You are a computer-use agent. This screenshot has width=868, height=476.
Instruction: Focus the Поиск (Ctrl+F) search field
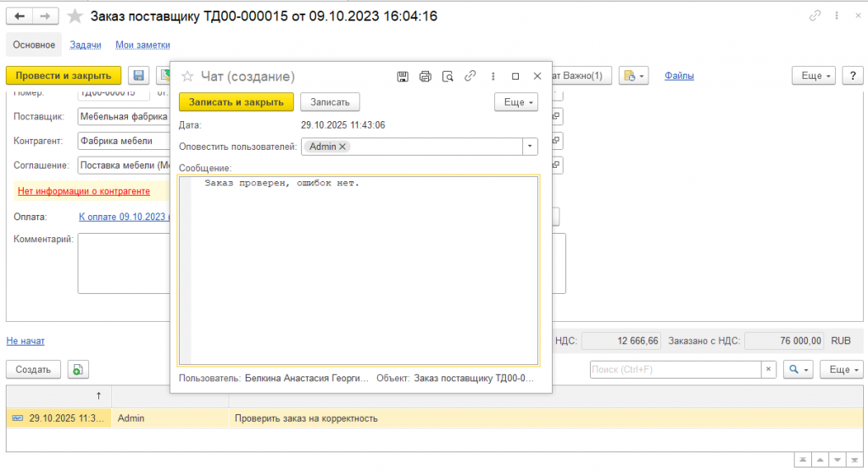(x=676, y=369)
